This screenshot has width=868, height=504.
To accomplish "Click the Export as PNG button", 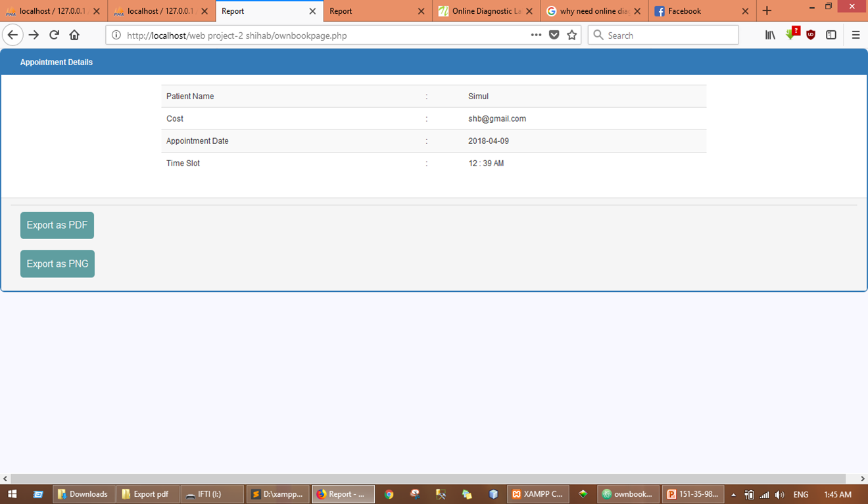I will coord(57,263).
